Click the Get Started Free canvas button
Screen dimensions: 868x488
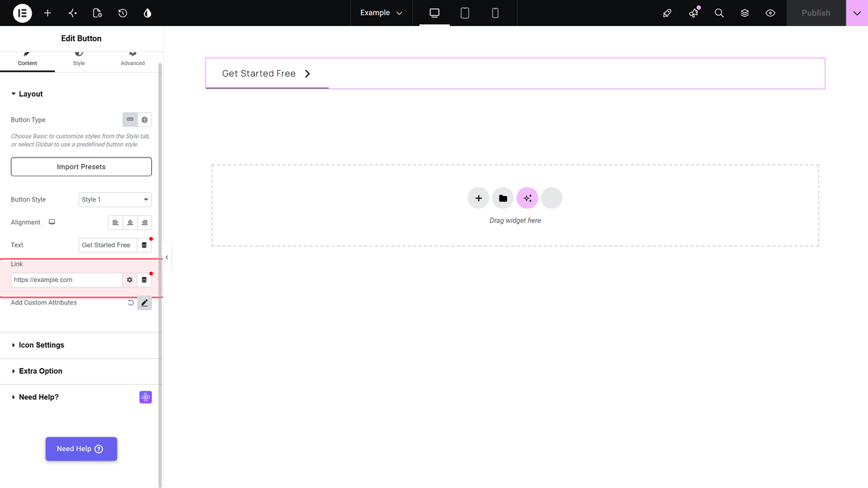coord(267,74)
